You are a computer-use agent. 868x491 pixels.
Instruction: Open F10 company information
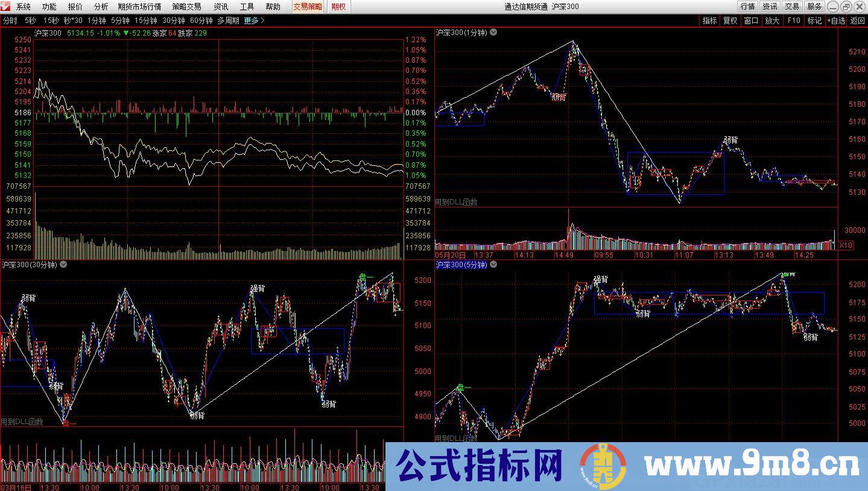(x=794, y=21)
